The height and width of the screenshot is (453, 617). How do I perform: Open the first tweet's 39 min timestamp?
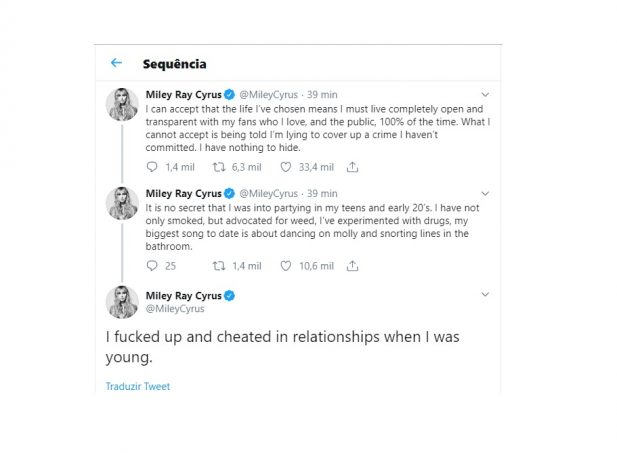(322, 95)
